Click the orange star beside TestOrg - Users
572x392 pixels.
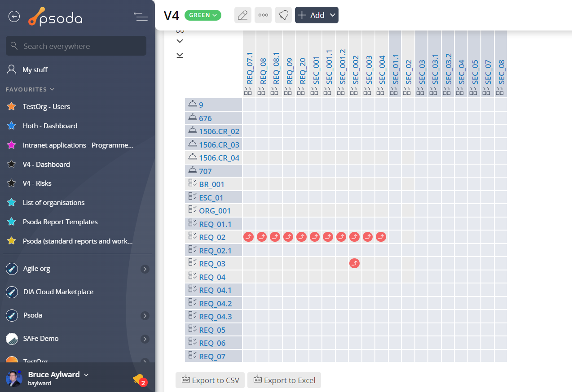pyautogui.click(x=12, y=107)
